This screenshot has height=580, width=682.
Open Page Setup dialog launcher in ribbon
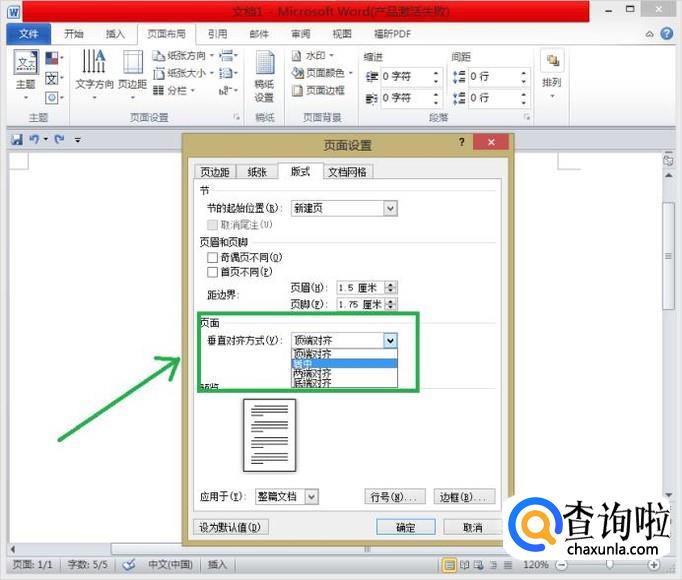(237, 117)
